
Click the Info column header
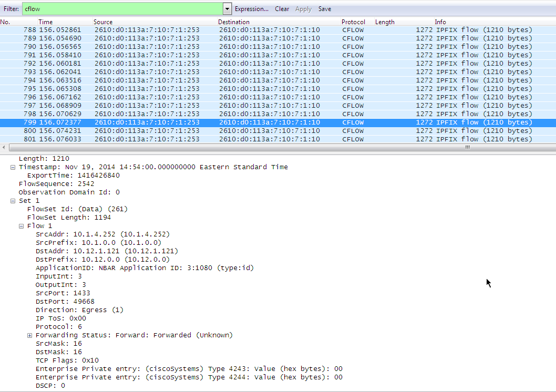[440, 22]
